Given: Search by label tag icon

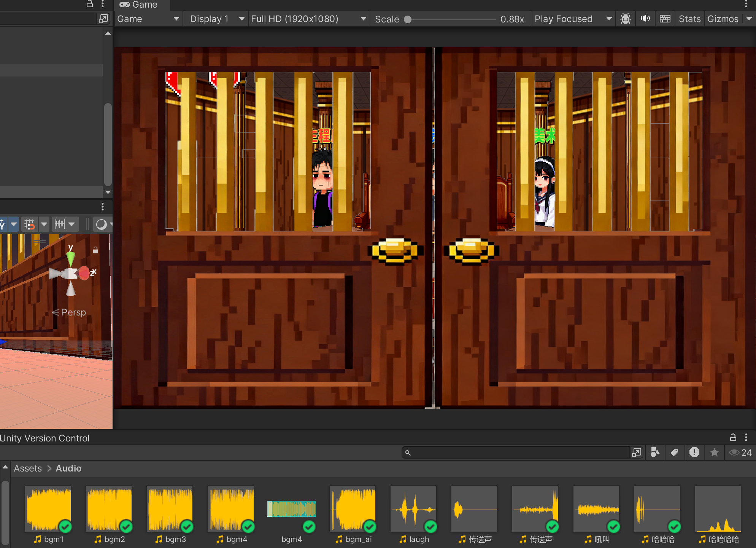Looking at the screenshot, I should click(x=675, y=452).
